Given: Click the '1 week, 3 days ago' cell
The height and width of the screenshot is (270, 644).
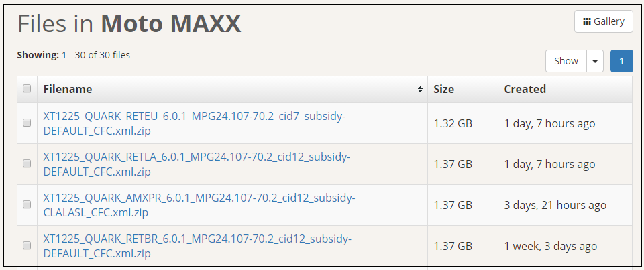Looking at the screenshot, I should tap(550, 246).
